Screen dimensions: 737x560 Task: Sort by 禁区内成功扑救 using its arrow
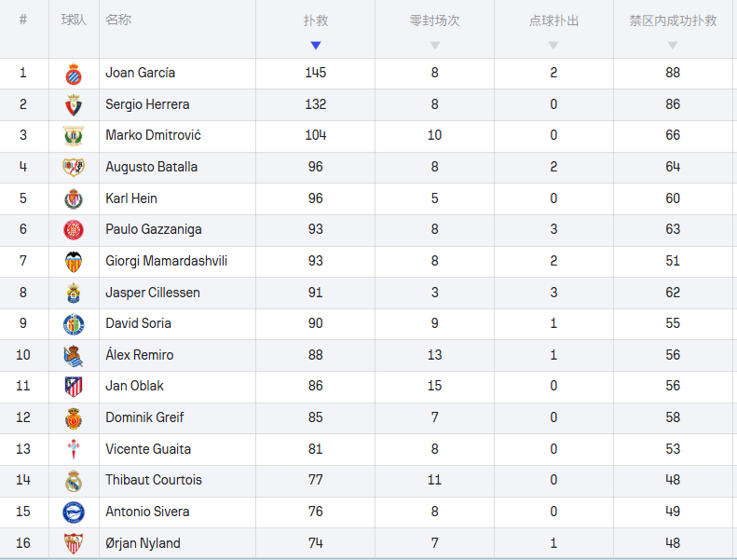pos(673,45)
